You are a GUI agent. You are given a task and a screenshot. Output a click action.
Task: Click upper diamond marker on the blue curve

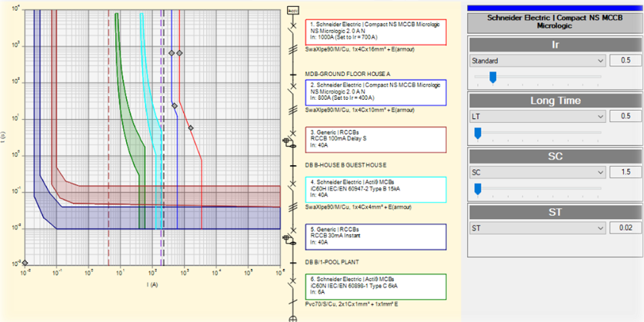pos(172,53)
